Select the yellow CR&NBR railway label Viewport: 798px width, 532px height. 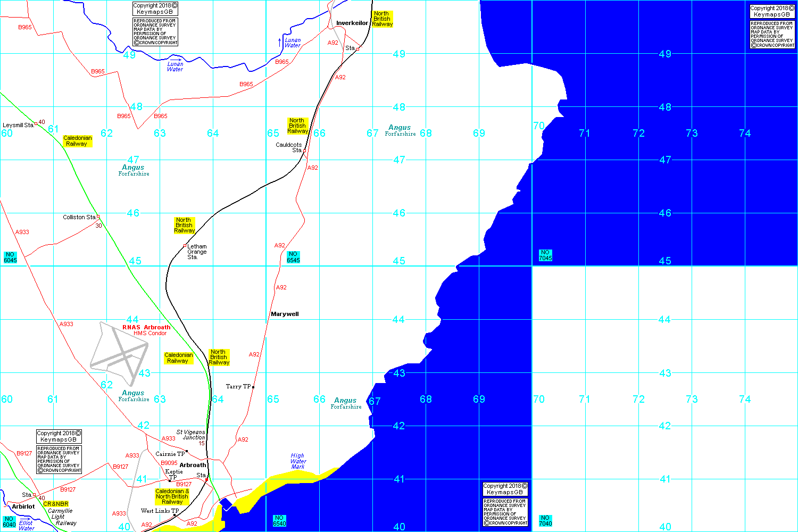(56, 504)
